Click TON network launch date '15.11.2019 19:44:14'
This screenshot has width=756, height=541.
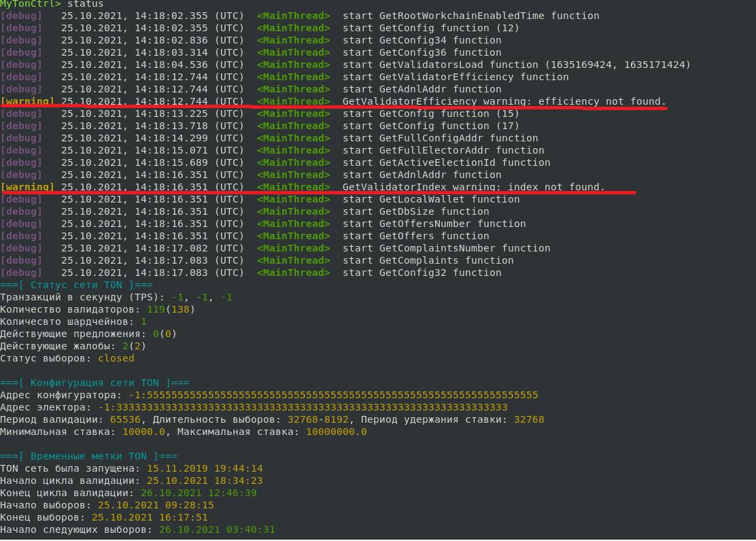tap(205, 469)
